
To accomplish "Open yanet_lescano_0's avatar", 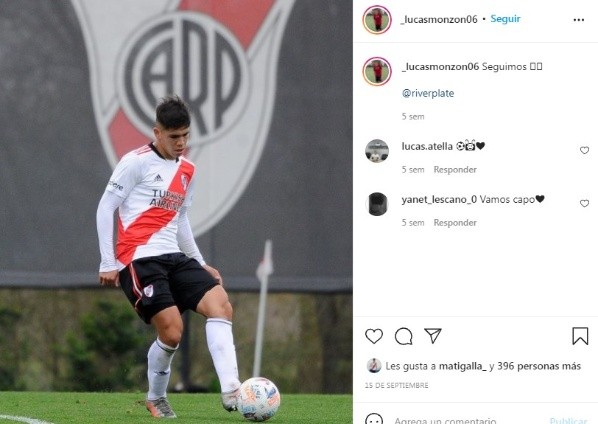I will pyautogui.click(x=378, y=204).
